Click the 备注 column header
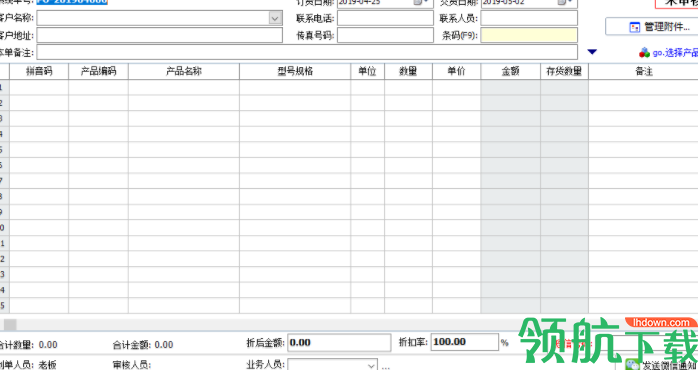Image resolution: width=698 pixels, height=370 pixels. pos(643,72)
